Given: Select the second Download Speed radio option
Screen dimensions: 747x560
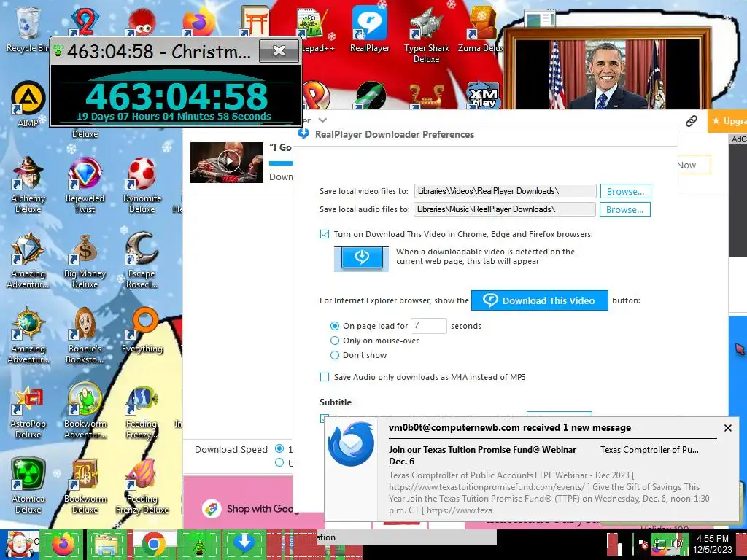Looking at the screenshot, I should click(x=279, y=462).
